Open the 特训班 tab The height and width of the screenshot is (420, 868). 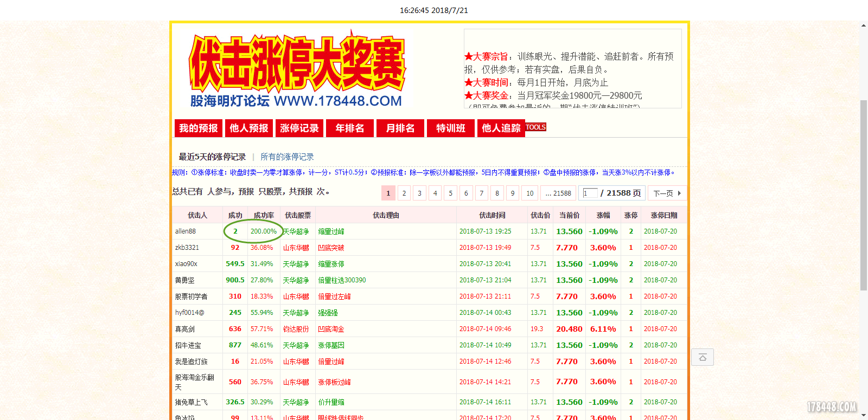[450, 128]
